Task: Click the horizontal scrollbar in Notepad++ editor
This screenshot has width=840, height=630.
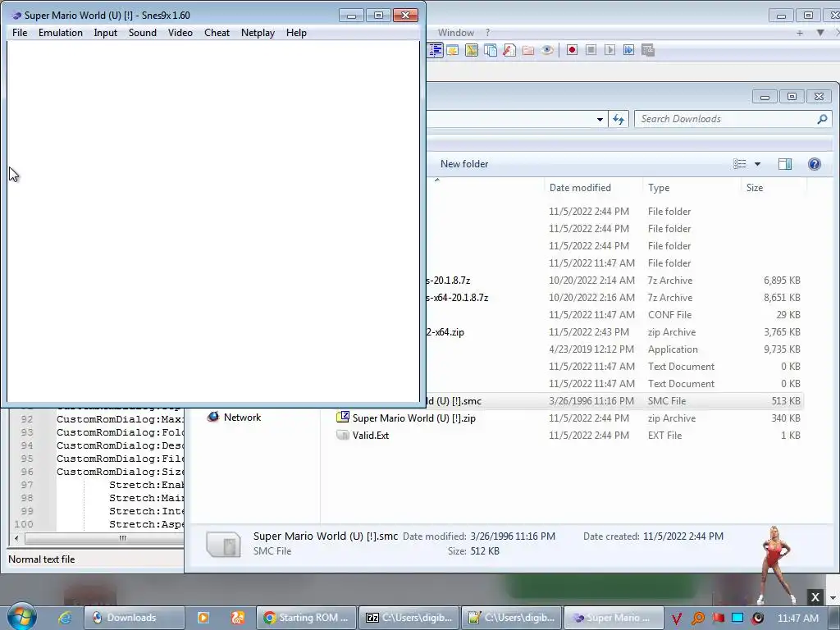Action: pos(104,538)
